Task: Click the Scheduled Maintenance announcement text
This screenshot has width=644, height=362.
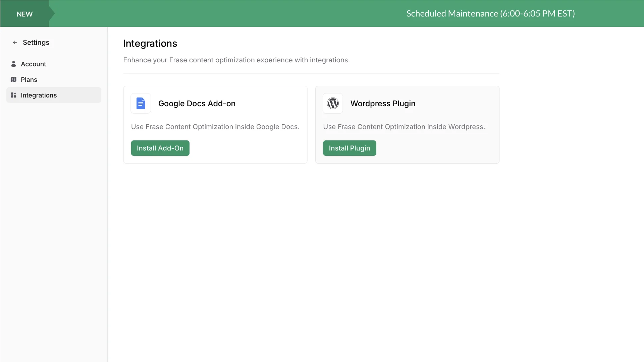Action: [x=490, y=13]
